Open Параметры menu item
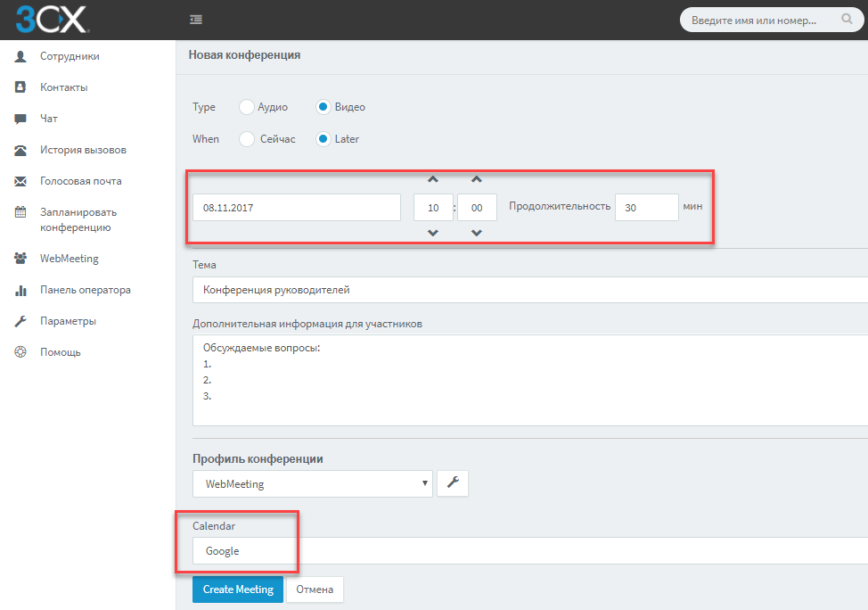The height and width of the screenshot is (610, 868). coord(68,321)
